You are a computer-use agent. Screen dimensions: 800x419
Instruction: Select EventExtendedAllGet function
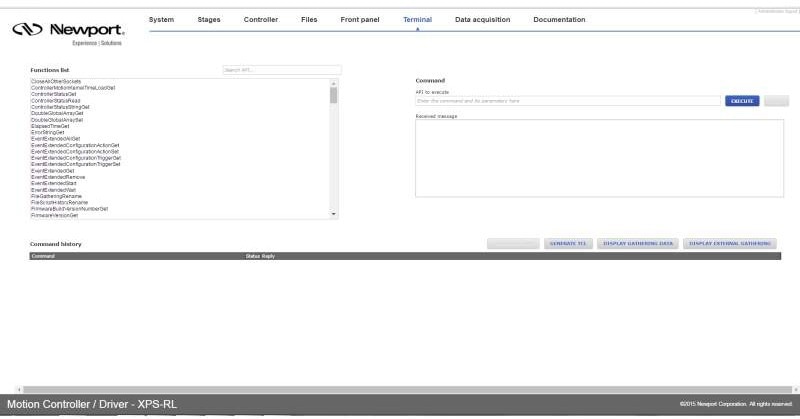pos(56,139)
